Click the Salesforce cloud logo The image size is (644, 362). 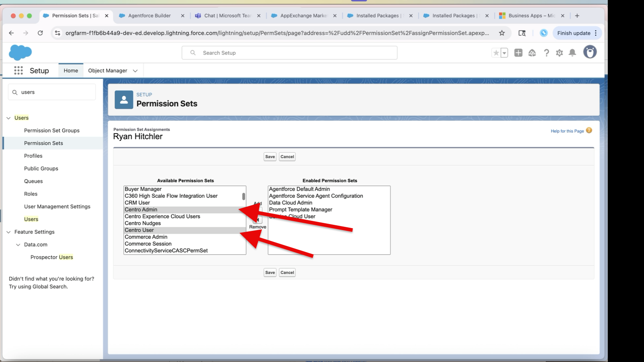tap(20, 52)
